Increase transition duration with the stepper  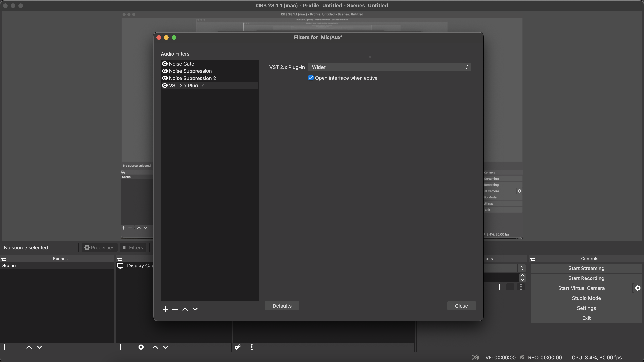coord(522,276)
